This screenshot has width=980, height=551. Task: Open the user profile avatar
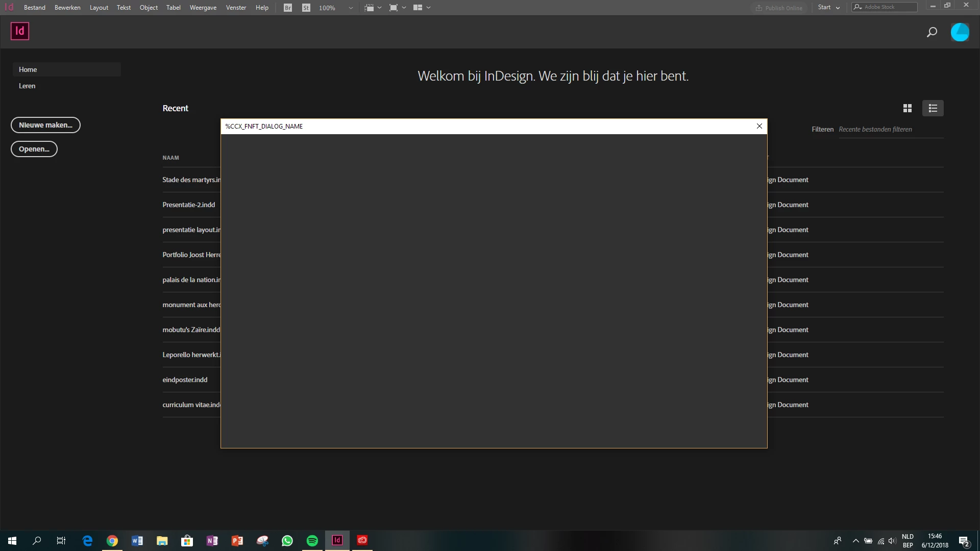[960, 32]
